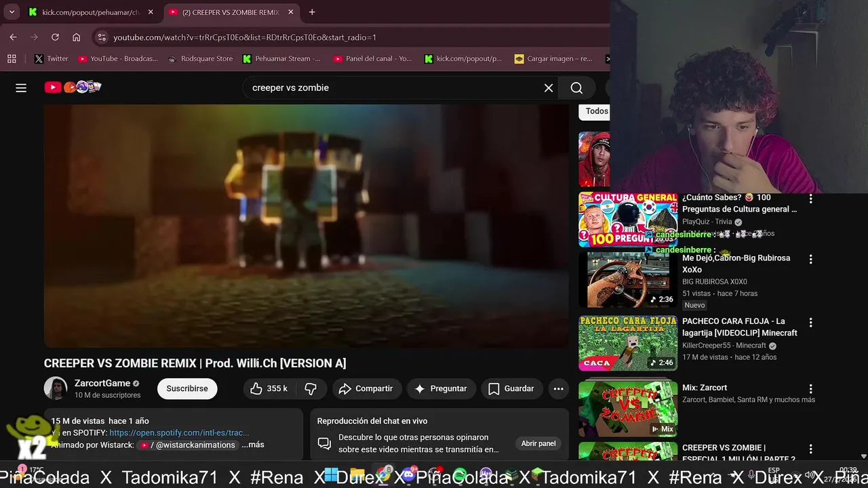Open 'CREEPER VS ZOMBIE | ESPECIAL 1 MILLÓN' title

738,453
